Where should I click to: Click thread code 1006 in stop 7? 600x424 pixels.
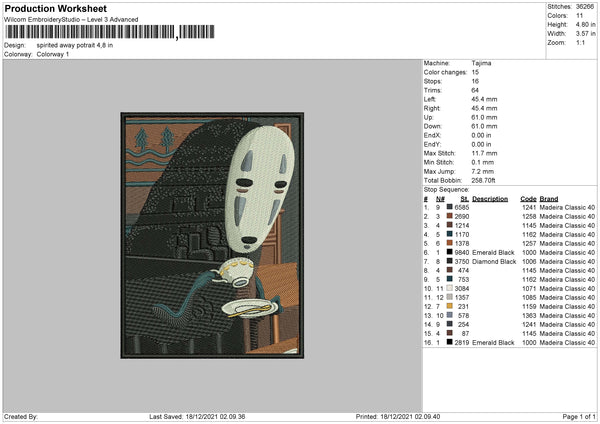point(529,262)
